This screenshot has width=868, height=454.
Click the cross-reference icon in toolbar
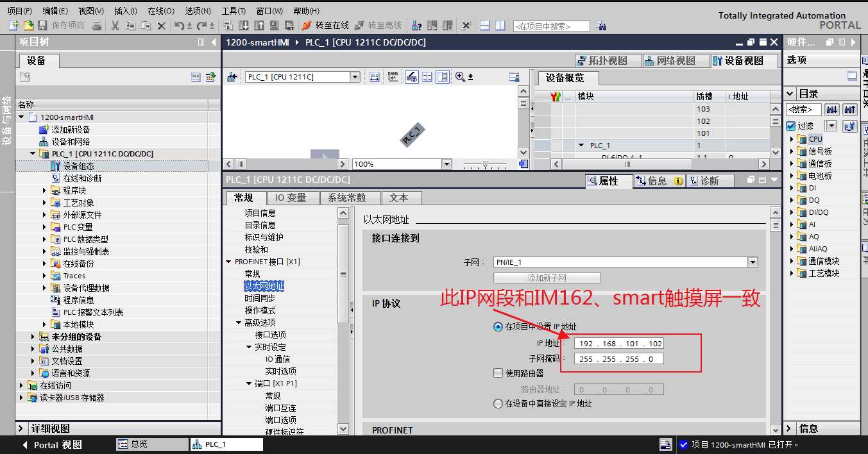466,26
